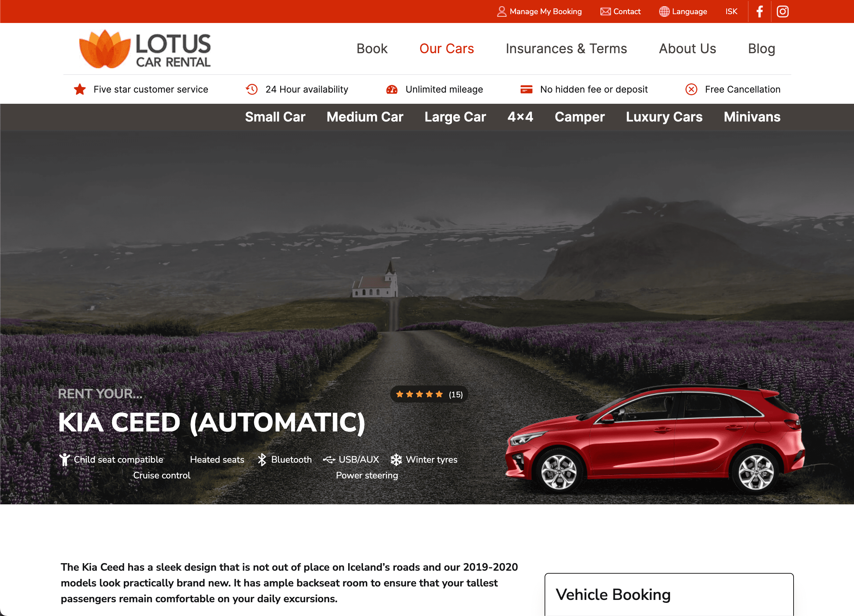Image resolution: width=854 pixels, height=616 pixels.
Task: Open the Language dropdown
Action: point(683,12)
